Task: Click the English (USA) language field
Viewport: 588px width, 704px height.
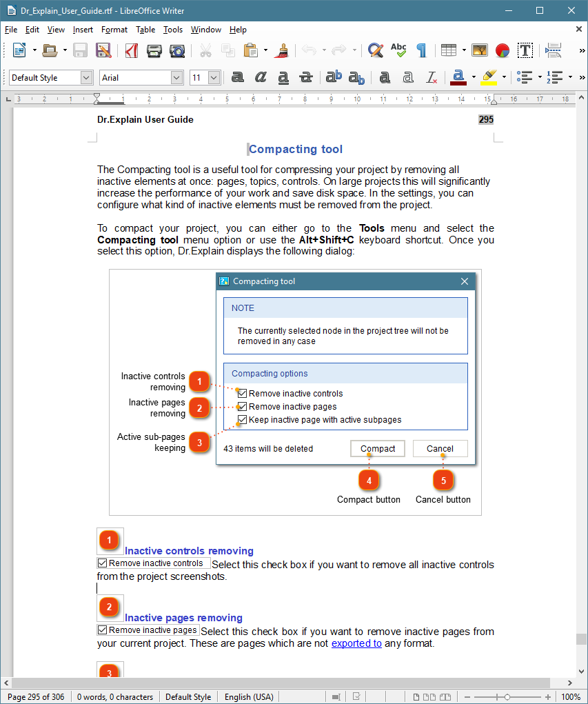Action: [x=249, y=697]
